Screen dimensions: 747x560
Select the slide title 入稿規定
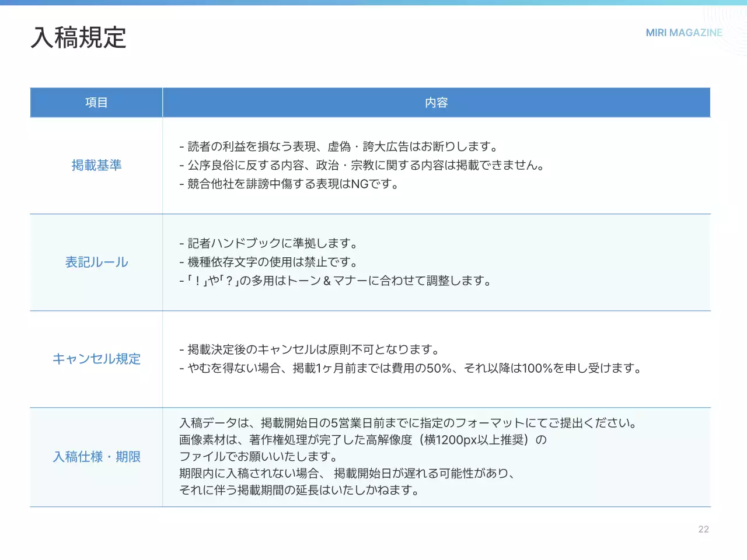tap(79, 39)
